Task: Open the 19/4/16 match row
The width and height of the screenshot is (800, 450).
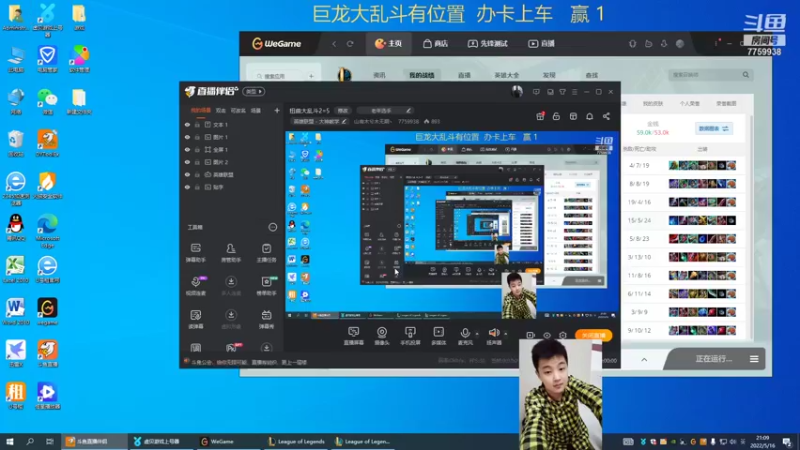Action: (x=682, y=202)
